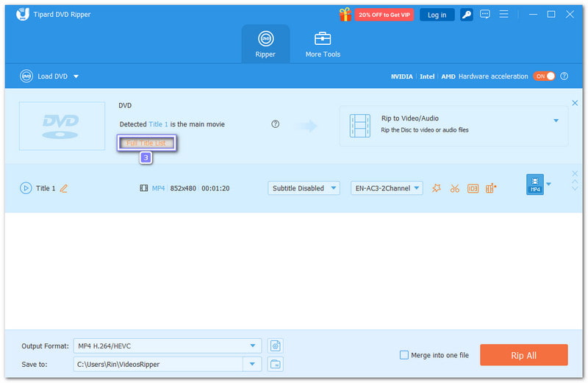Click the MP4 output format icon

coord(534,185)
